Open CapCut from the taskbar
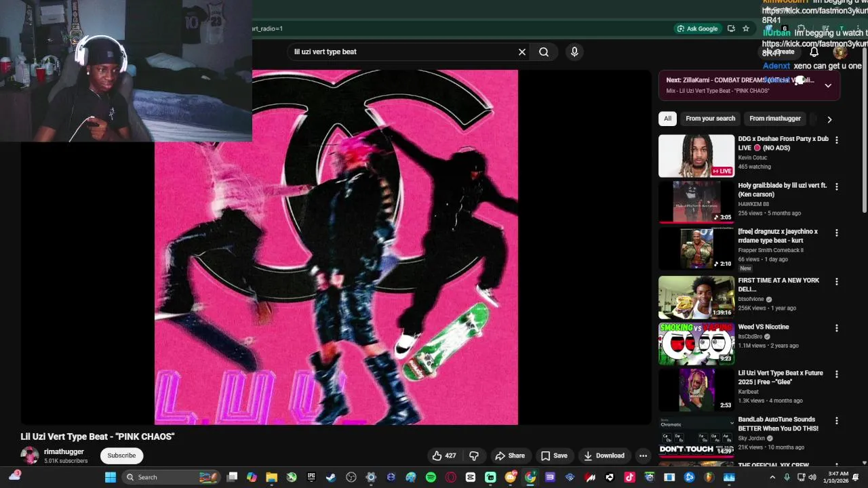 (x=471, y=477)
